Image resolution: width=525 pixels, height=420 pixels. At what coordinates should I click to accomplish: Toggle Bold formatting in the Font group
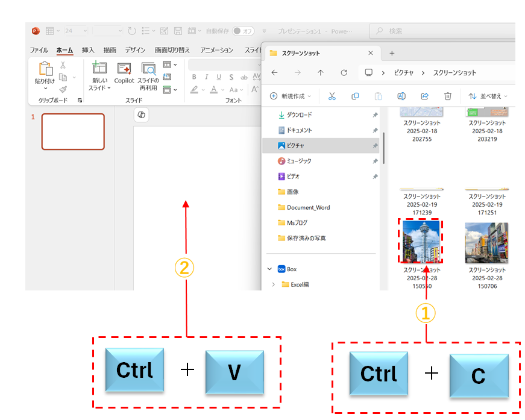pos(194,77)
